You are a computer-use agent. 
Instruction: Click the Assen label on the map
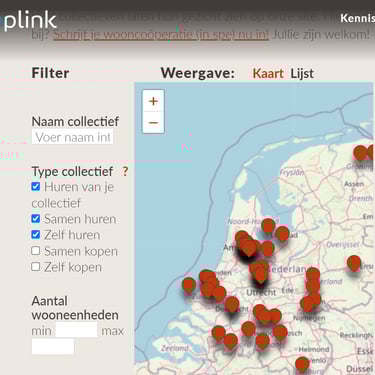coord(354,184)
